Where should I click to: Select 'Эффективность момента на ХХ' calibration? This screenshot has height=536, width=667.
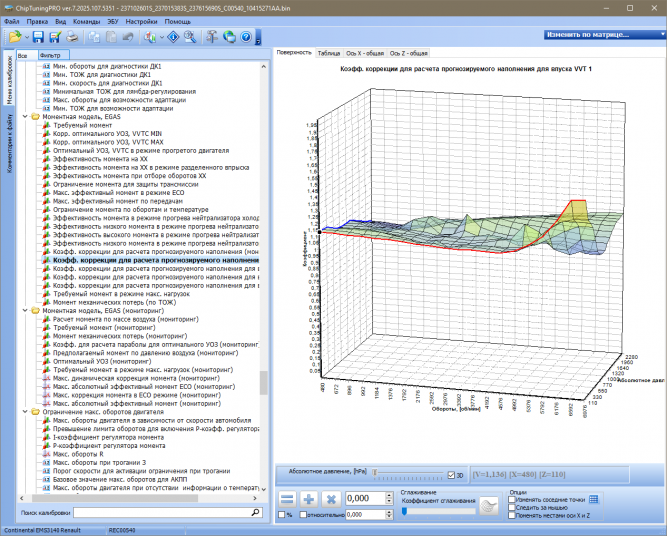click(100, 159)
